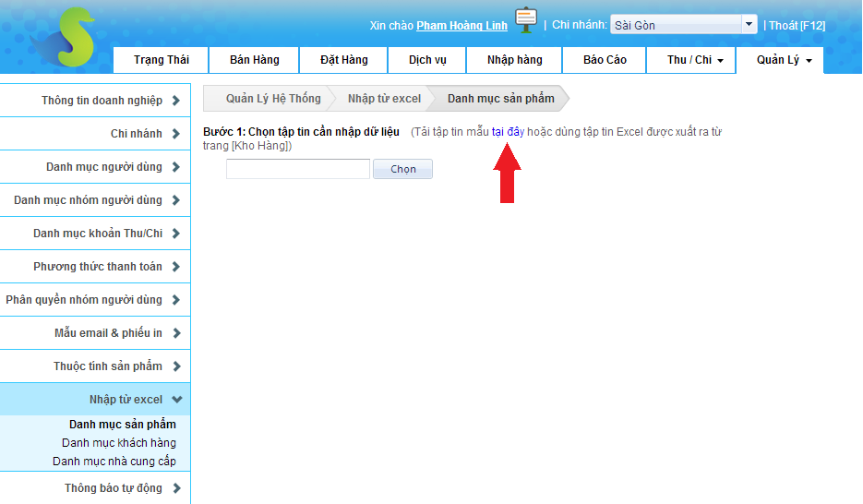Expand Thông tin doanh nghiệp sidebar item
Screen dimensions: 863x504
[x=102, y=101]
